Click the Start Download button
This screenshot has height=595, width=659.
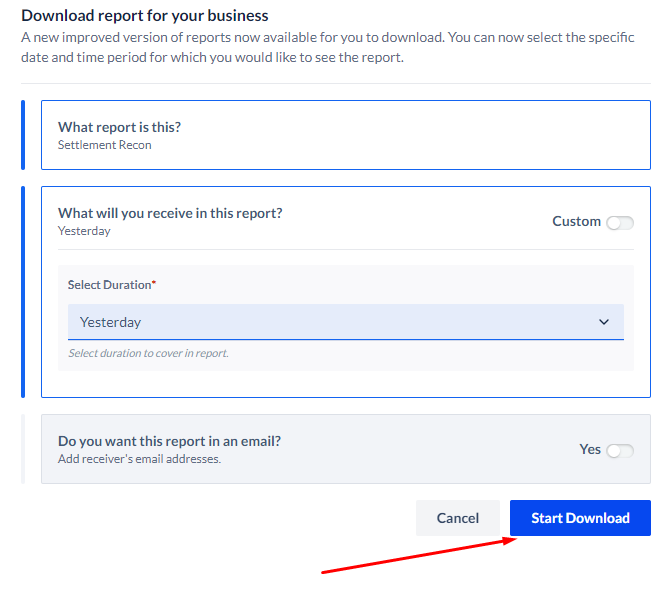(x=580, y=518)
